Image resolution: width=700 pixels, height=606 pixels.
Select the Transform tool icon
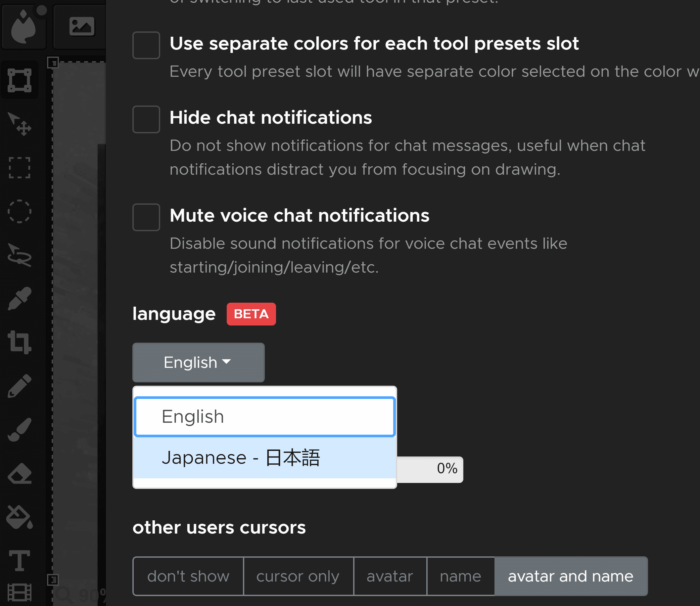click(20, 80)
